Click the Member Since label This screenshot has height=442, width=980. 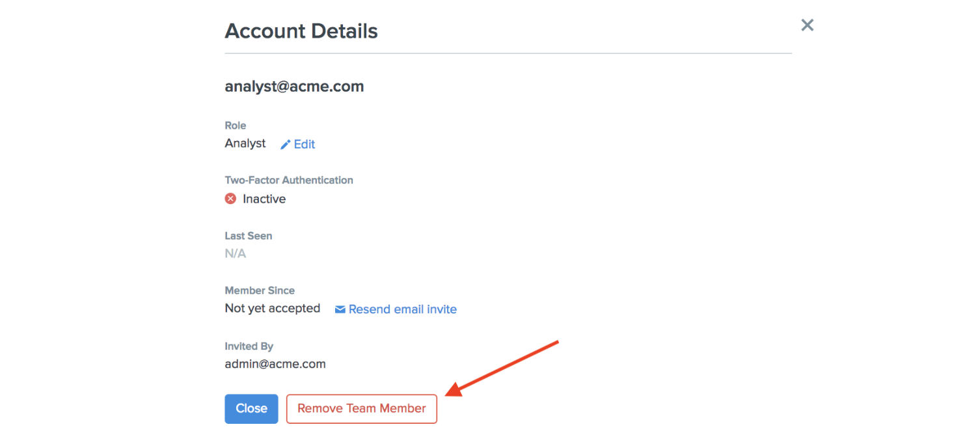pyautogui.click(x=260, y=291)
